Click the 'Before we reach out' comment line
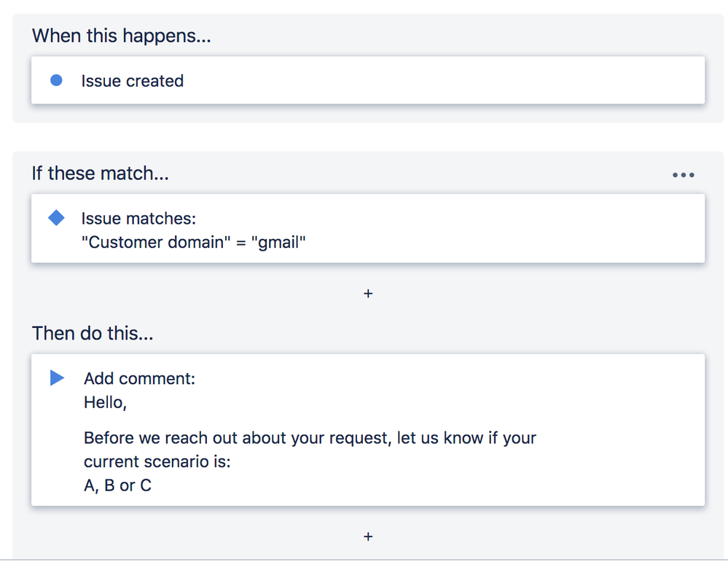Screen dimensions: 728x567 [310, 438]
